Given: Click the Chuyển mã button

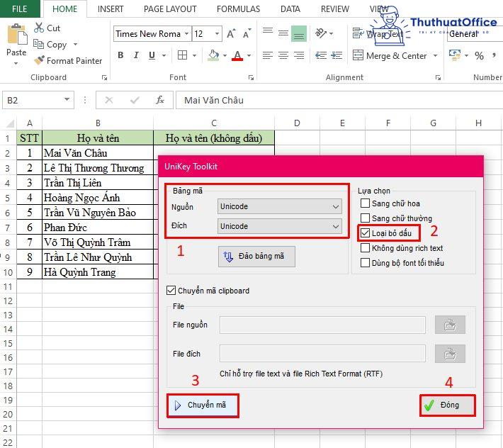Looking at the screenshot, I should 203,405.
